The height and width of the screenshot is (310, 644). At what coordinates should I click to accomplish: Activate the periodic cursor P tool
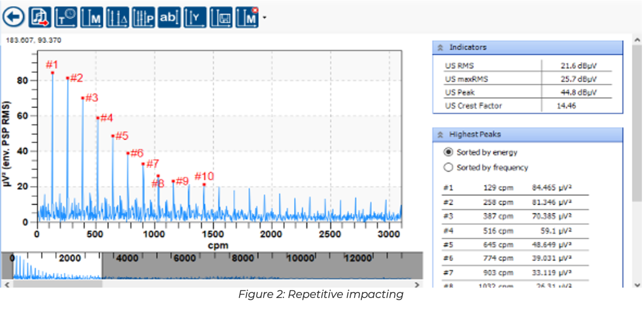pyautogui.click(x=143, y=18)
